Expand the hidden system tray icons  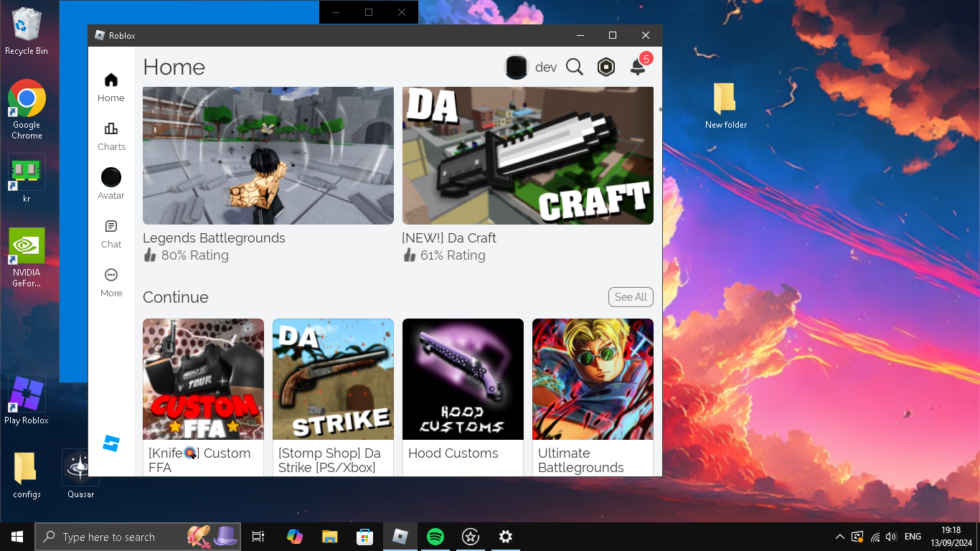click(840, 537)
